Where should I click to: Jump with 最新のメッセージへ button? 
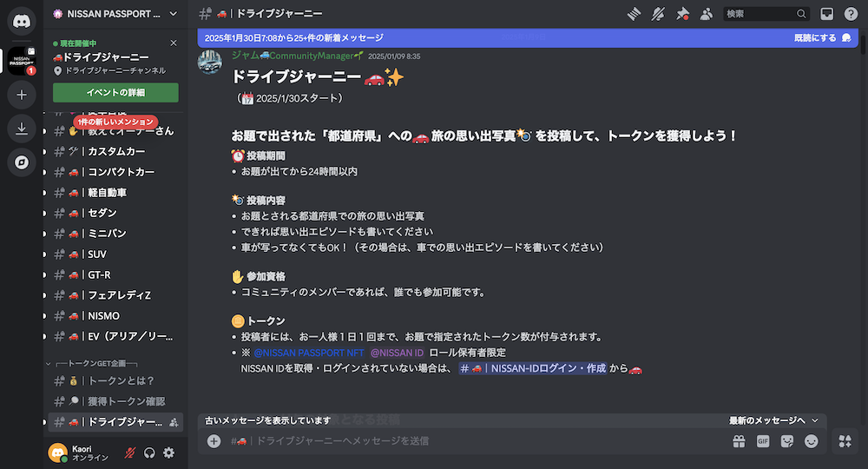pyautogui.click(x=773, y=420)
